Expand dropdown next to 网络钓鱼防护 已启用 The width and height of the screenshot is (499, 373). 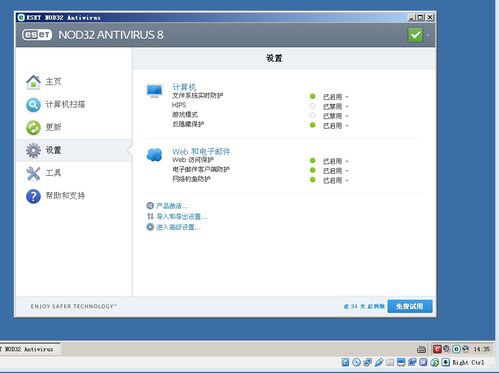347,180
